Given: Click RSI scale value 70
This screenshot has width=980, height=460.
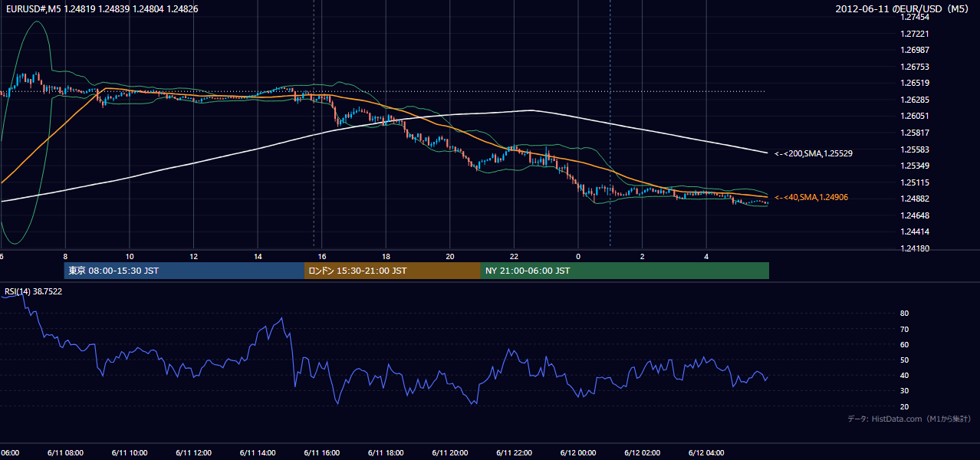Looking at the screenshot, I should coord(905,329).
